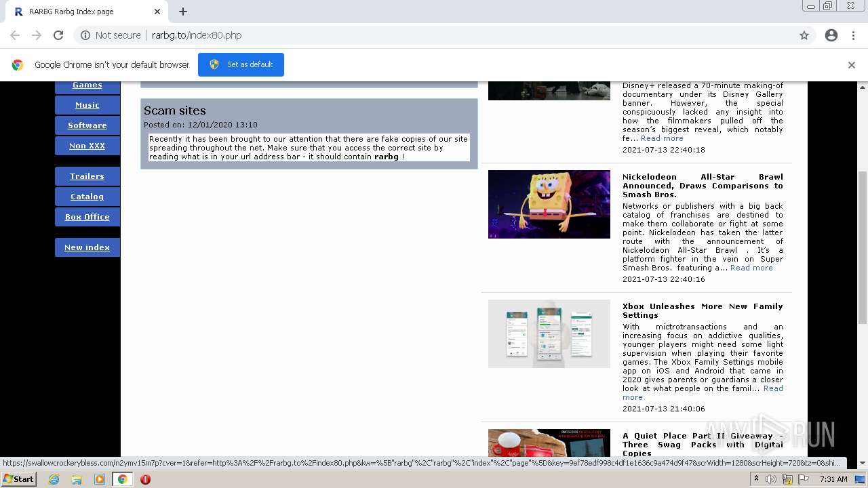Open Windows Media Player from the taskbar
Viewport: 868px width, 488px height.
[x=100, y=479]
